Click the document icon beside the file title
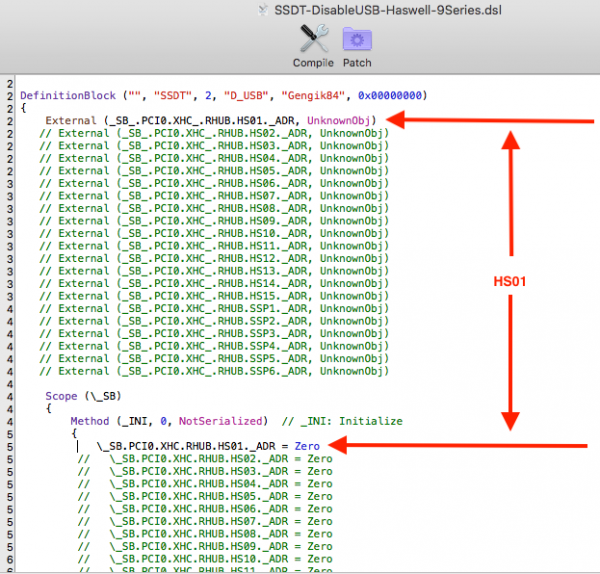 (263, 10)
